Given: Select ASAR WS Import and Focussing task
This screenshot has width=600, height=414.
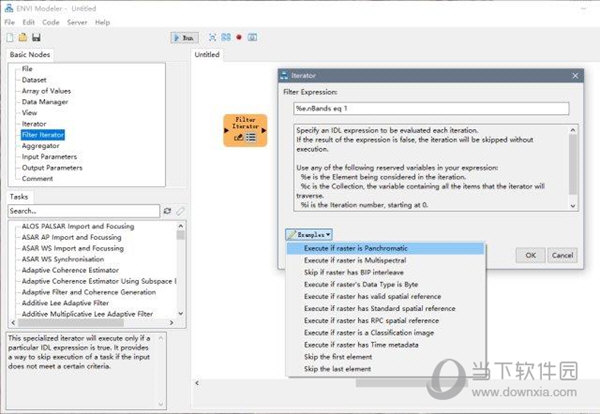Looking at the screenshot, I should click(x=73, y=248).
